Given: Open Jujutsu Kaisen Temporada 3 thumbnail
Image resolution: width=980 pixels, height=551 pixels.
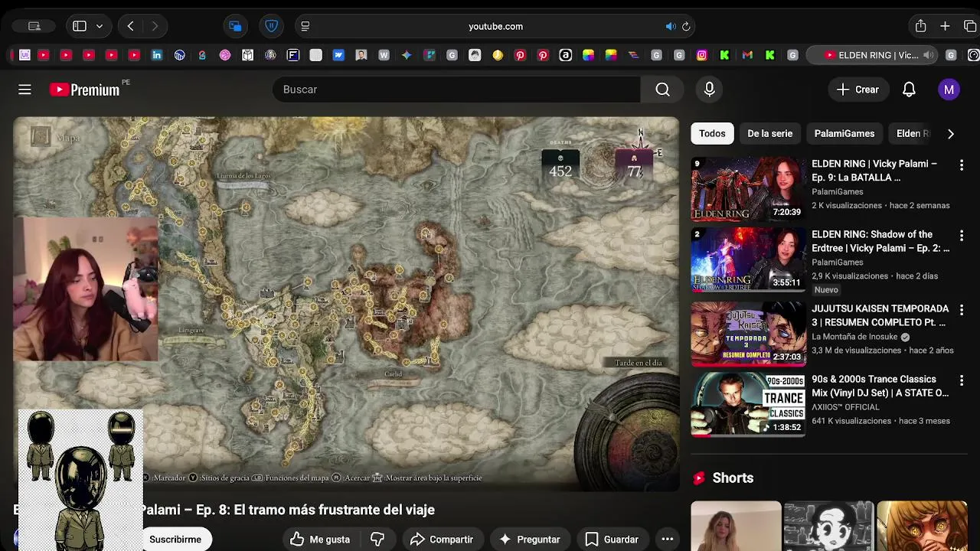Looking at the screenshot, I should (748, 334).
